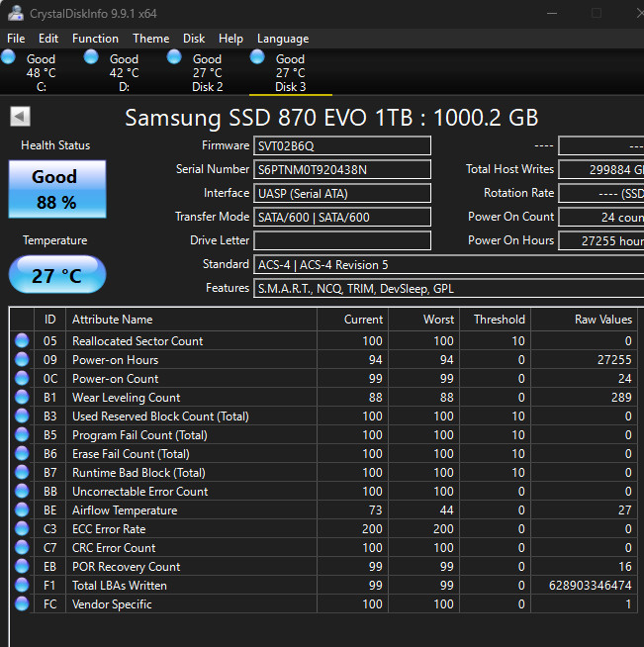This screenshot has height=647, width=644.
Task: Click the Current column header
Action: click(353, 320)
